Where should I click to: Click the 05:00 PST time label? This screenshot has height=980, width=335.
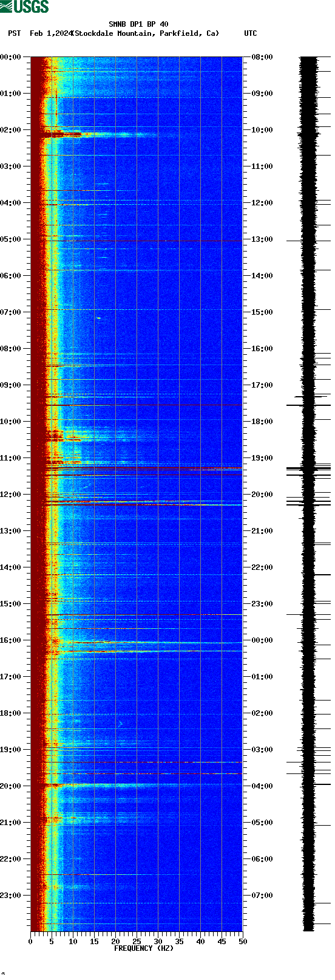coord(11,239)
